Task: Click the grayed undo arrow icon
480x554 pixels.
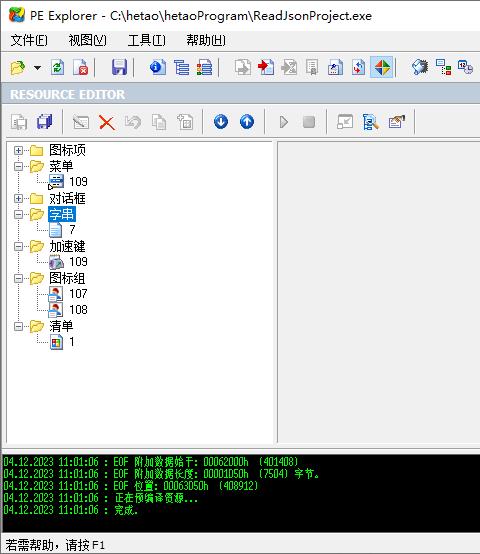Action: pyautogui.click(x=133, y=122)
